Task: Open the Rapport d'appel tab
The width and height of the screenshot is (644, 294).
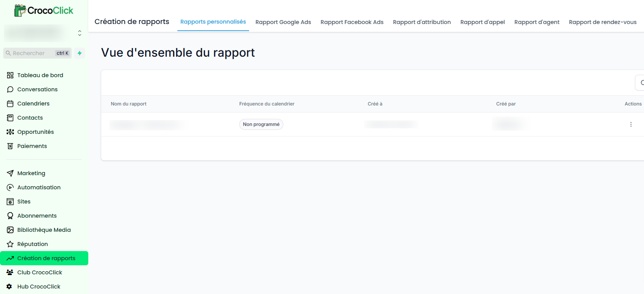Action: pos(482,22)
